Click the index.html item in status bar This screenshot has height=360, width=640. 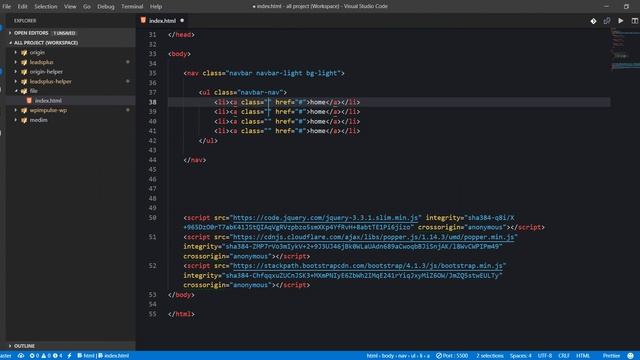(113, 356)
